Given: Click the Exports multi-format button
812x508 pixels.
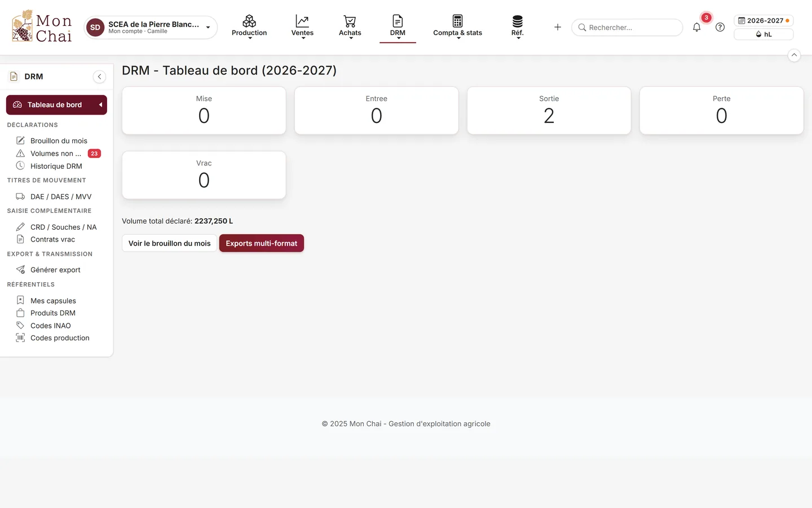Looking at the screenshot, I should tap(262, 243).
